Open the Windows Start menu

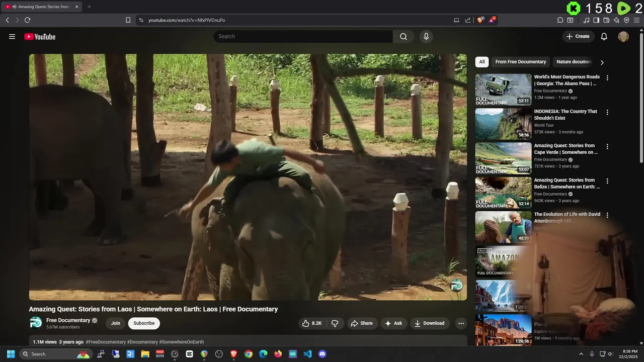click(x=11, y=354)
